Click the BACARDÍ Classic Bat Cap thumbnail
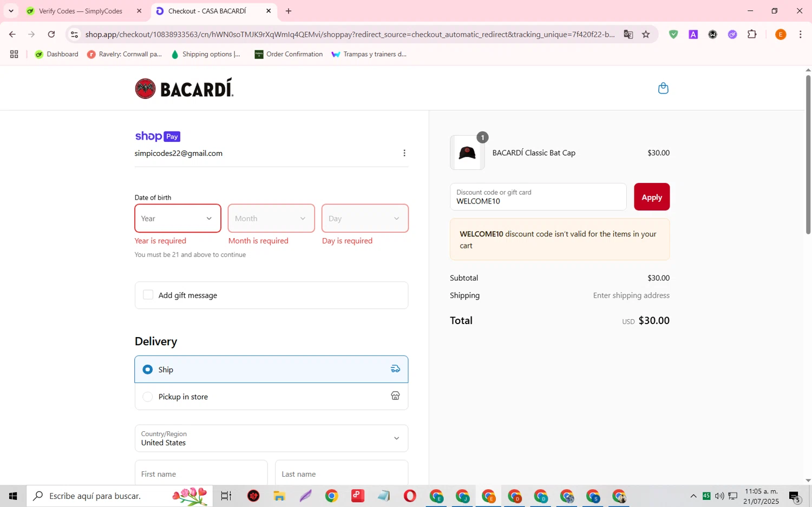Viewport: 812px width, 507px height. click(x=467, y=153)
